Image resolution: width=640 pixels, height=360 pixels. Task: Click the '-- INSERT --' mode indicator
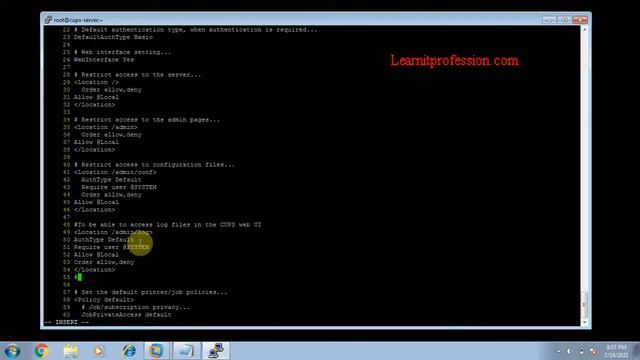[67, 322]
